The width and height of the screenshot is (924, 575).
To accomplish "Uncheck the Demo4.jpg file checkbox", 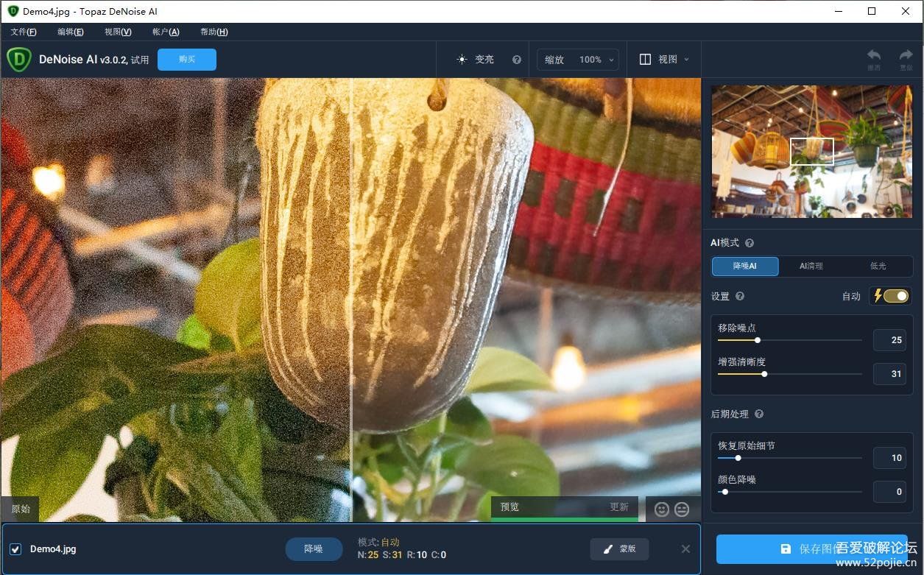I will (x=16, y=548).
